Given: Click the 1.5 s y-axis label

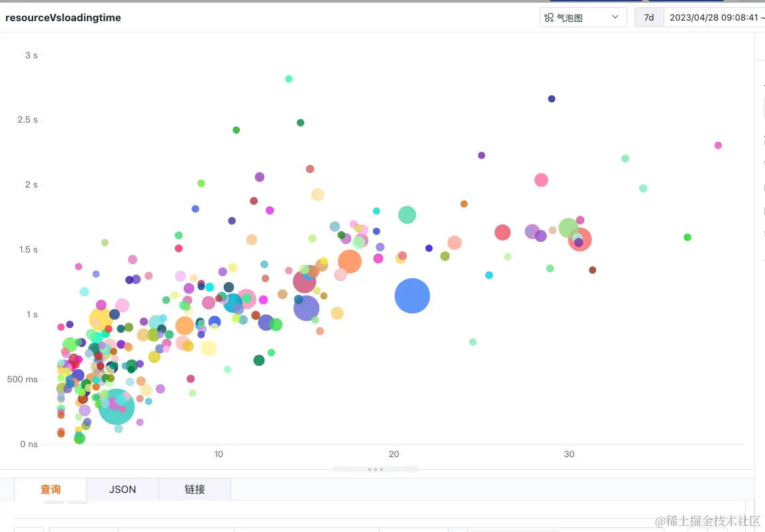Looking at the screenshot, I should (28, 249).
